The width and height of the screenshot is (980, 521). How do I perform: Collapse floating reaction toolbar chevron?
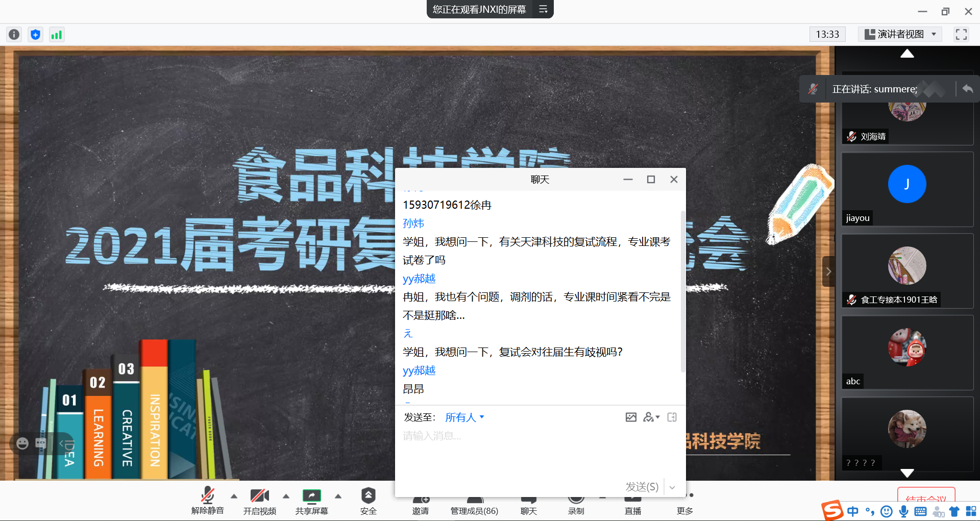(61, 443)
